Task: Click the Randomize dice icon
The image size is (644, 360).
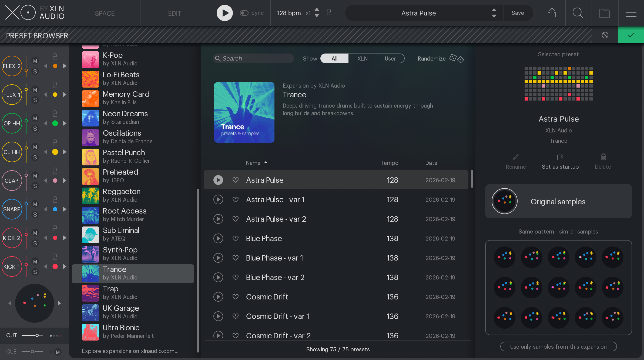Action: click(x=457, y=58)
